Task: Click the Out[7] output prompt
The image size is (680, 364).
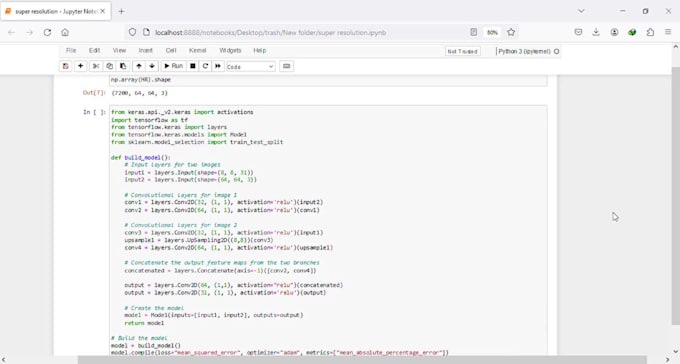Action: pos(95,93)
